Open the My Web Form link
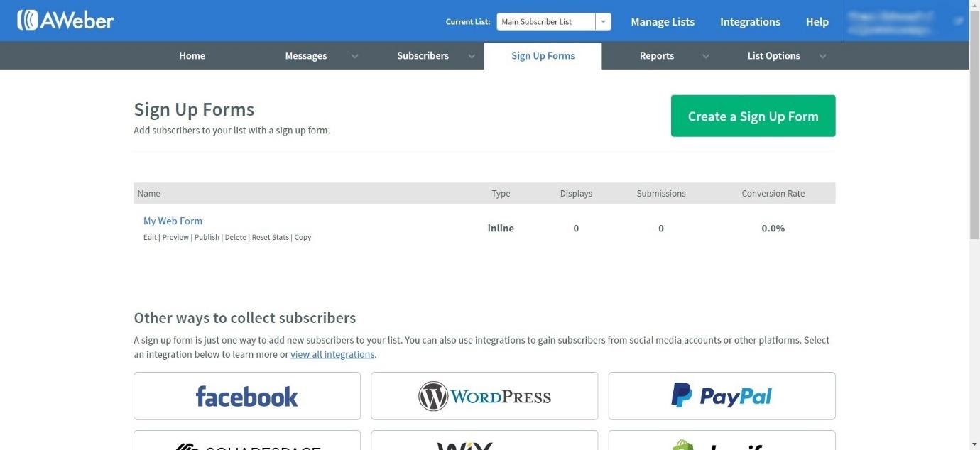Image resolution: width=980 pixels, height=450 pixels. coord(173,221)
